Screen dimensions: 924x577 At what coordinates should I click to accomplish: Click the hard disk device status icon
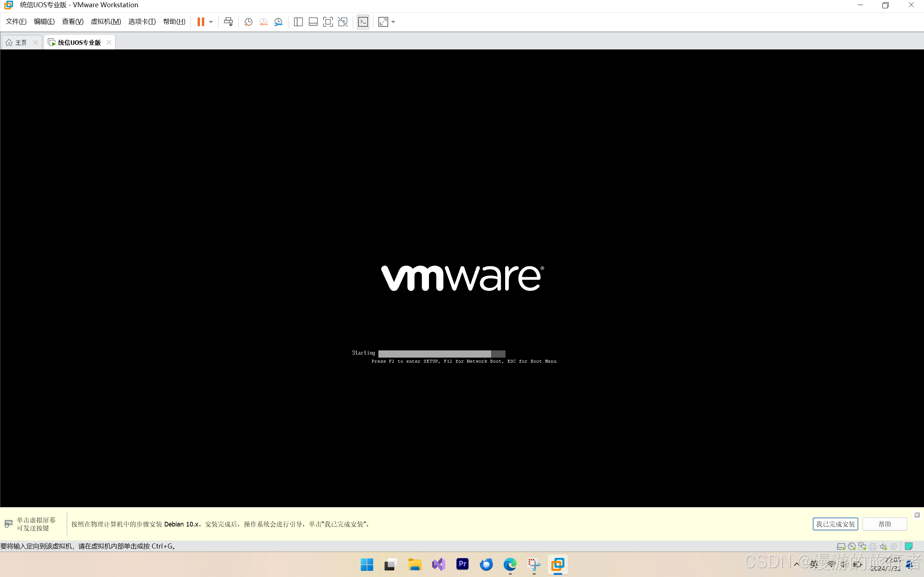(x=841, y=546)
